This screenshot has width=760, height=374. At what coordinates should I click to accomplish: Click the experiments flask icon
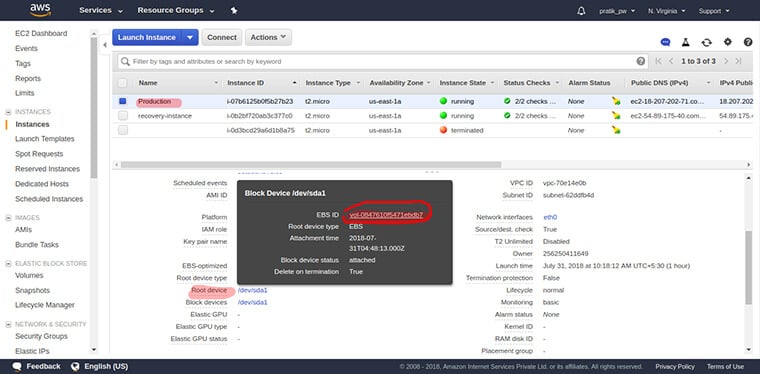[685, 42]
